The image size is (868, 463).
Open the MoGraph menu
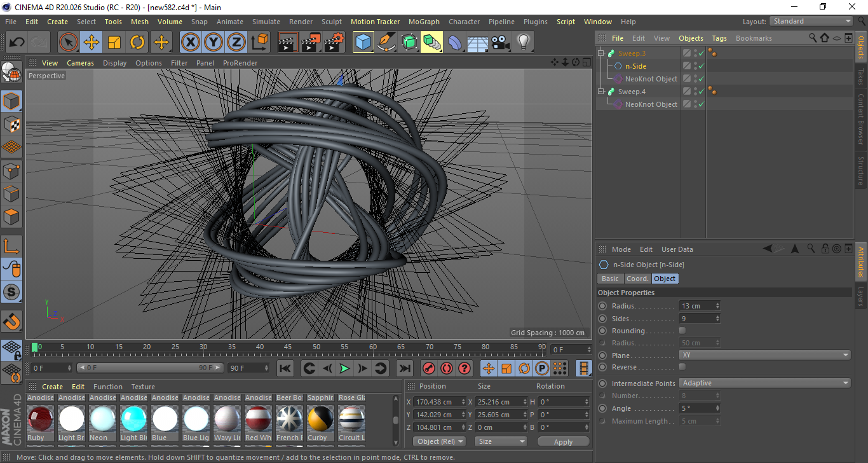424,22
